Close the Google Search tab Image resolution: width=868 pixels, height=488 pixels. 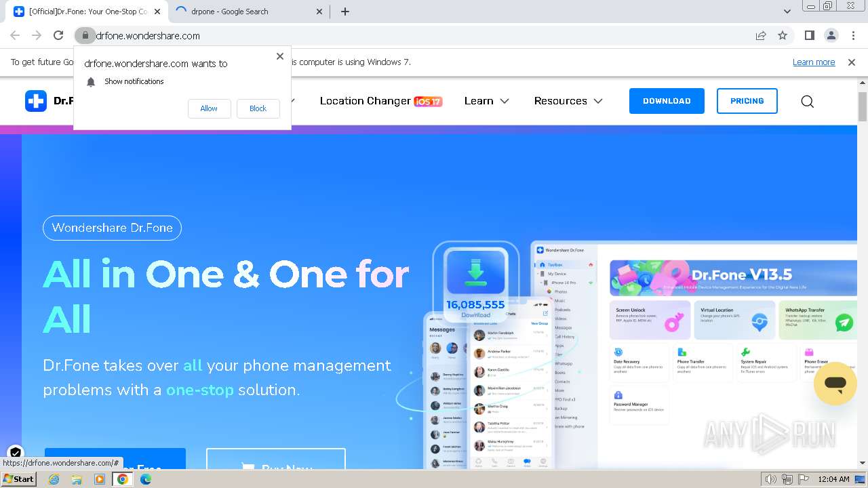tap(319, 12)
